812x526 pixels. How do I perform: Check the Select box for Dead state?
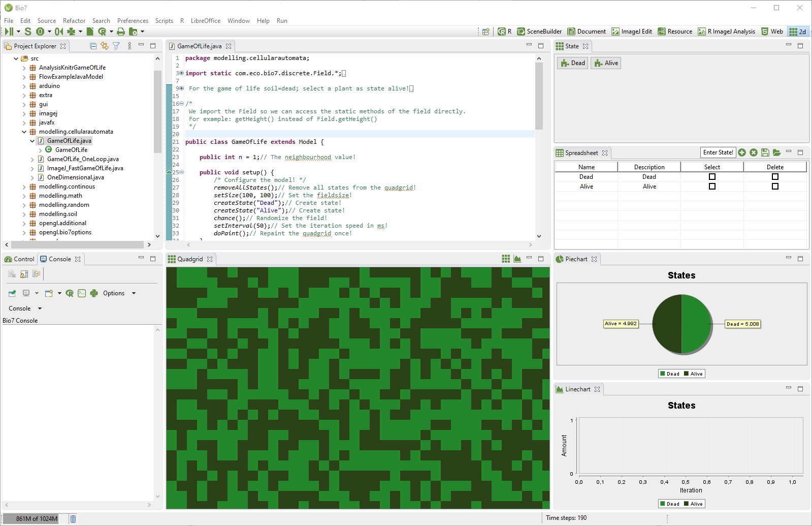click(x=712, y=177)
